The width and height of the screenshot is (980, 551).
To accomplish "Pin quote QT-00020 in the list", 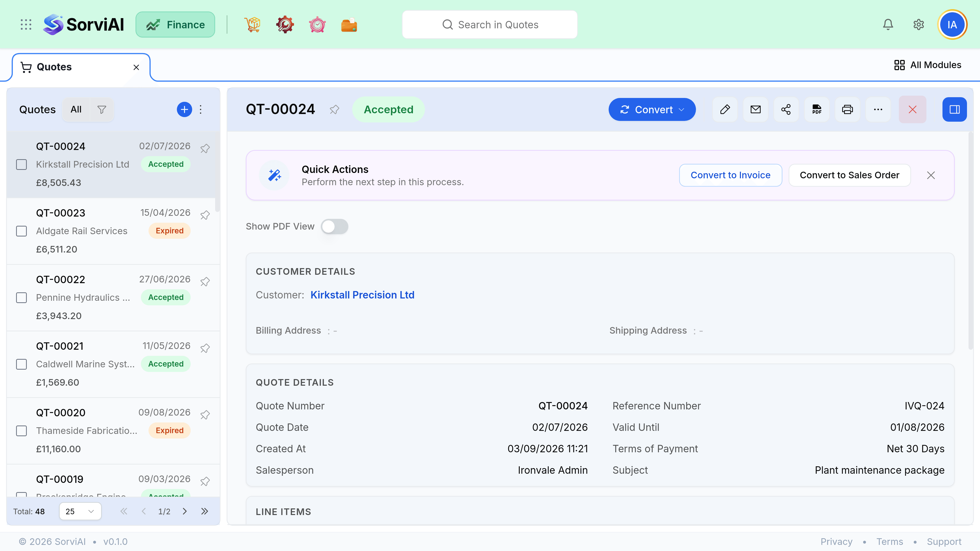I will coord(205,415).
